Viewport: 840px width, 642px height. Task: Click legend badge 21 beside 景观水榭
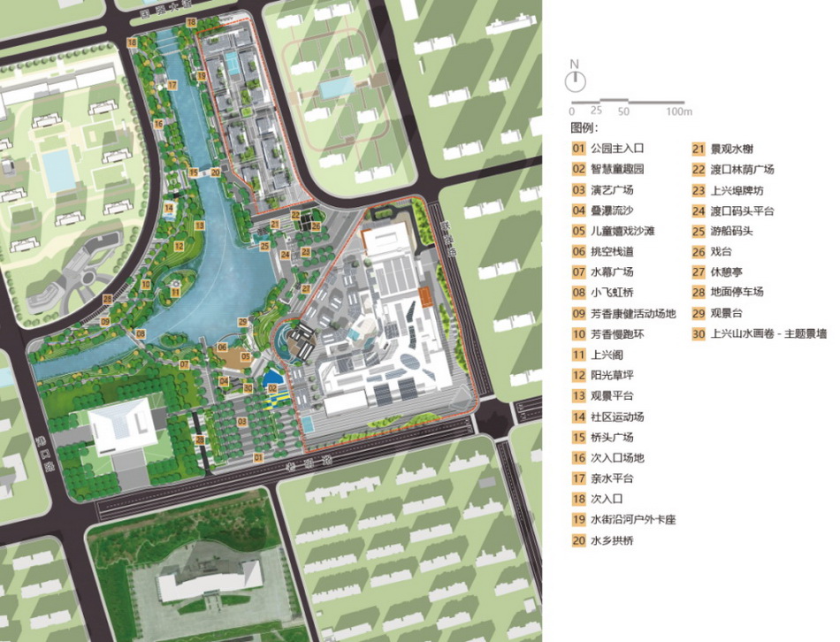coord(699,149)
